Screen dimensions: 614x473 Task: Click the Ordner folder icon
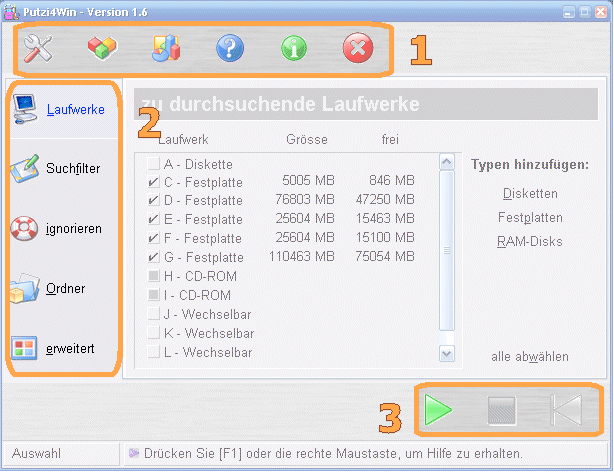pos(25,288)
